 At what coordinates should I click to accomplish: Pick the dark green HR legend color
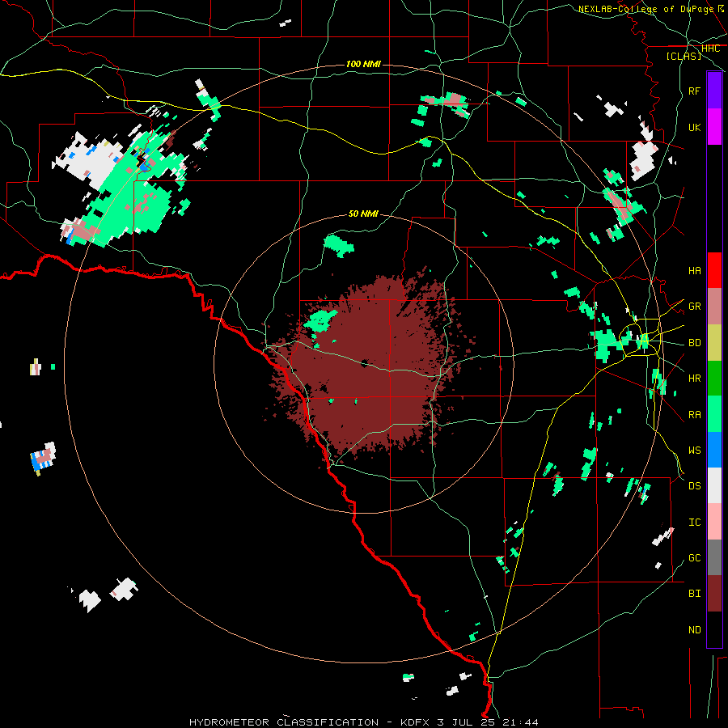pyautogui.click(x=714, y=379)
